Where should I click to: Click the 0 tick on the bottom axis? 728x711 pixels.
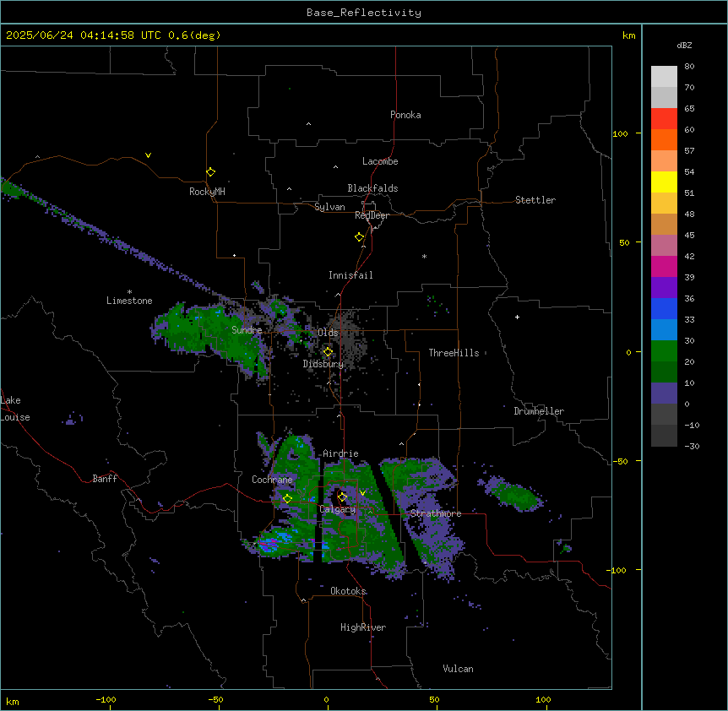pyautogui.click(x=326, y=700)
